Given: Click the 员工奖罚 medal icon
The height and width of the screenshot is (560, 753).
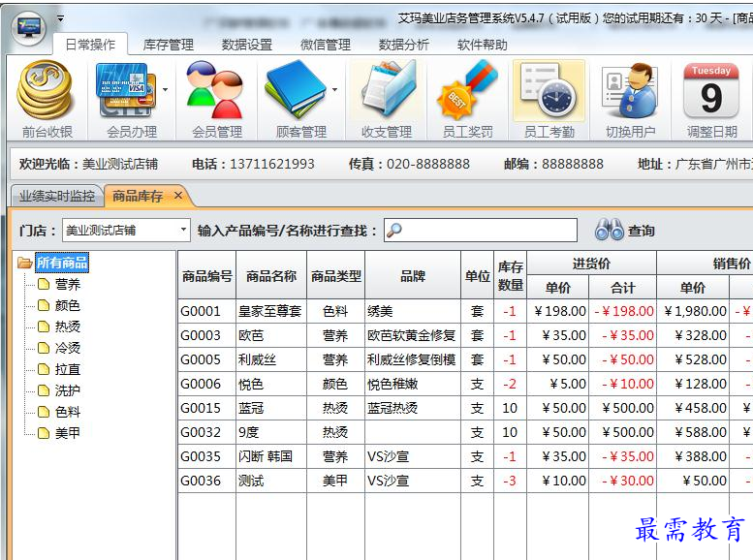Looking at the screenshot, I should click(468, 100).
